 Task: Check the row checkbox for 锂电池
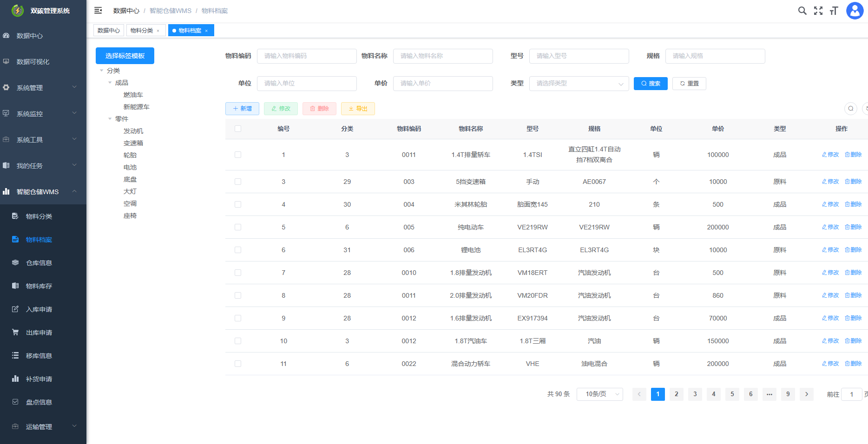click(238, 250)
